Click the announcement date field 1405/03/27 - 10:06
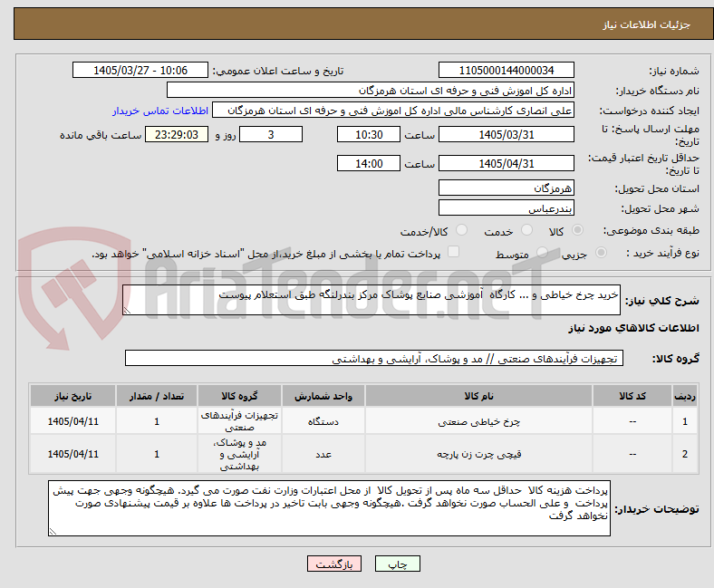This screenshot has height=588, width=714. tap(140, 70)
